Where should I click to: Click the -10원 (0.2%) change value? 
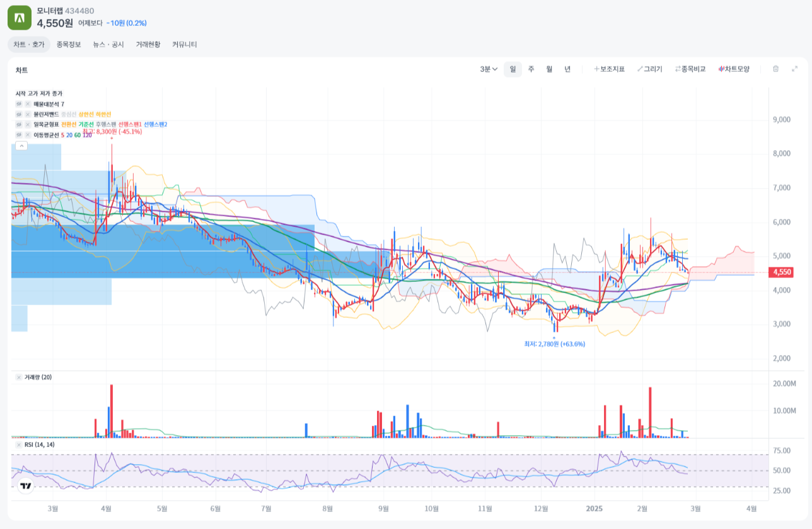[126, 23]
